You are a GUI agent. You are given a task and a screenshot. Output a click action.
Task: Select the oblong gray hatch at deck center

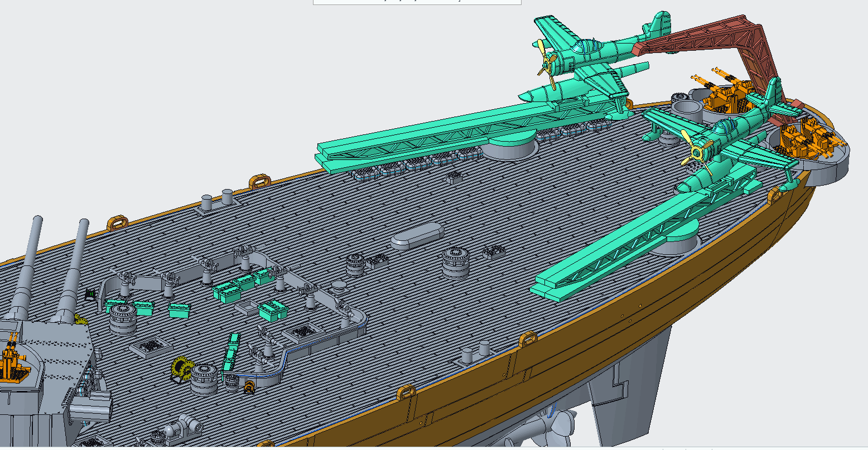pyautogui.click(x=417, y=236)
